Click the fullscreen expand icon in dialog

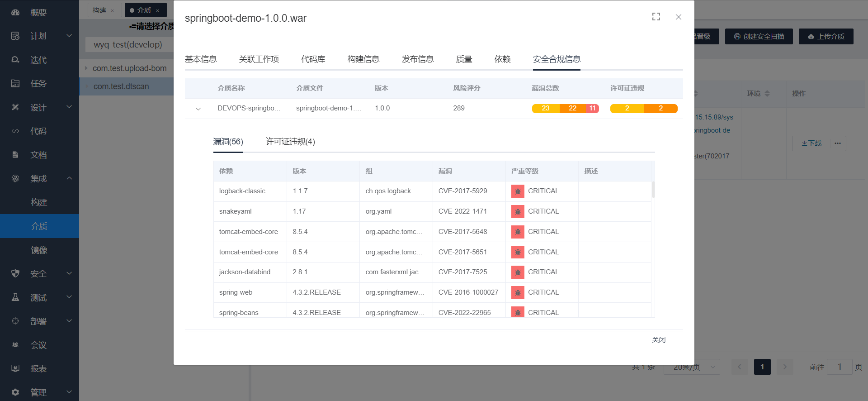tap(656, 17)
